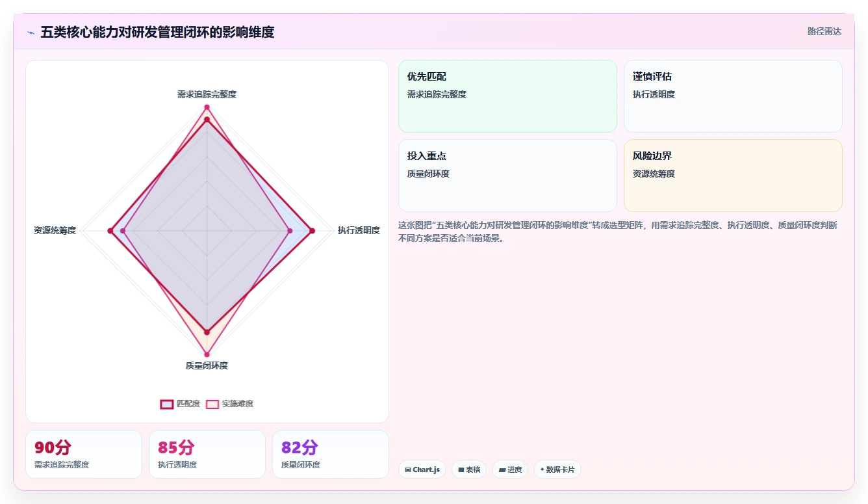Click the 匹配度 data point on 执行透明度 axis
The height and width of the screenshot is (504, 868).
click(x=312, y=231)
